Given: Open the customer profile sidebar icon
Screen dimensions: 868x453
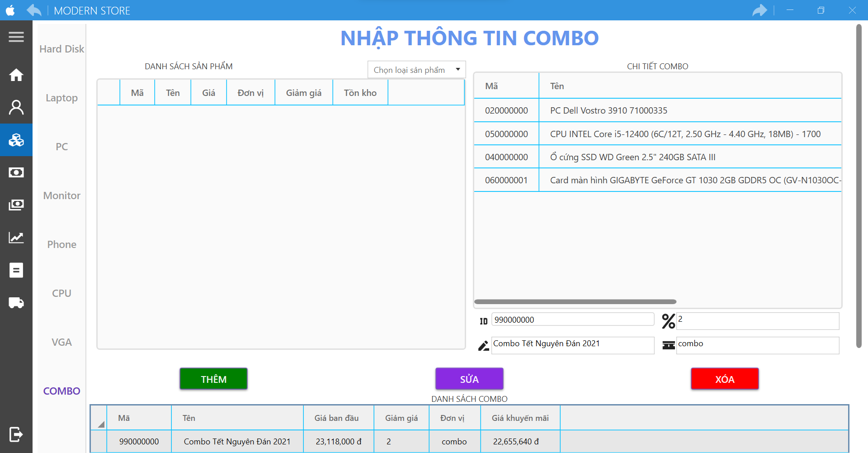Looking at the screenshot, I should 16,107.
